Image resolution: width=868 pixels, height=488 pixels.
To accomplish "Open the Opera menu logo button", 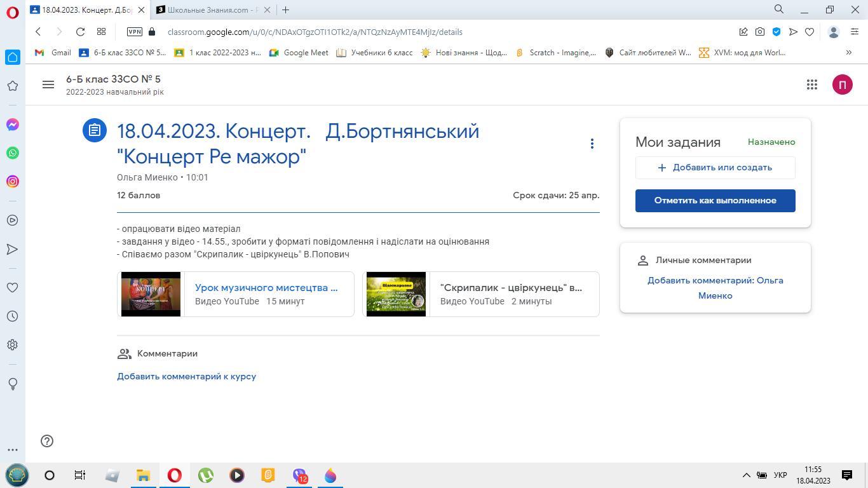I will tap(13, 13).
